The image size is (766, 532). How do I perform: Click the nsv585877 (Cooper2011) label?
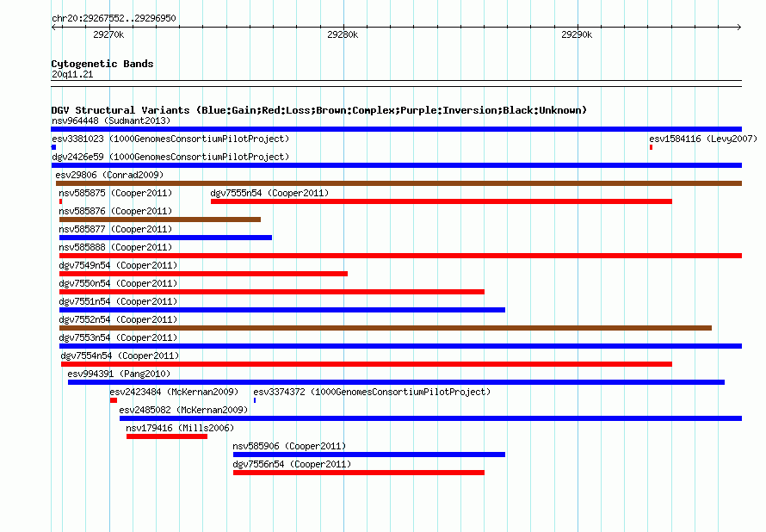coord(115,229)
